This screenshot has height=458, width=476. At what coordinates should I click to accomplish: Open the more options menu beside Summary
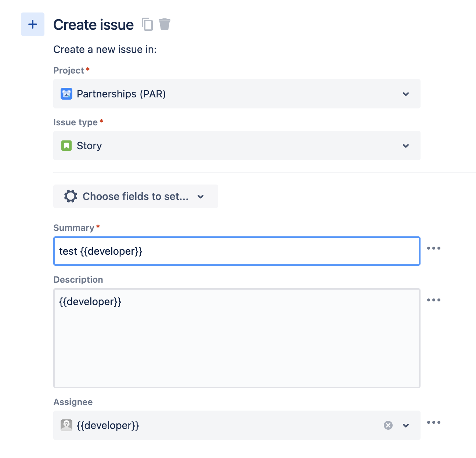434,248
